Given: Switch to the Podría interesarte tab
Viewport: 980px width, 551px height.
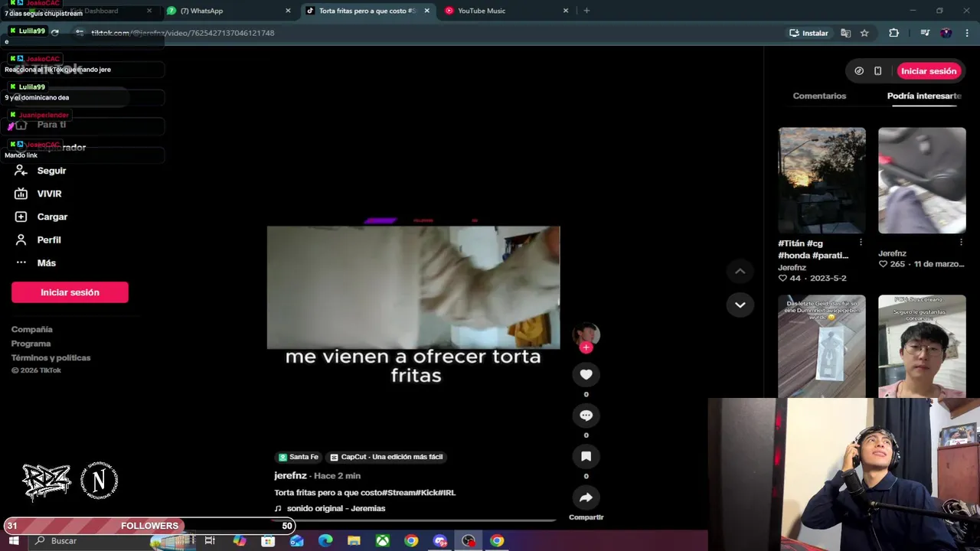Looking at the screenshot, I should click(923, 96).
